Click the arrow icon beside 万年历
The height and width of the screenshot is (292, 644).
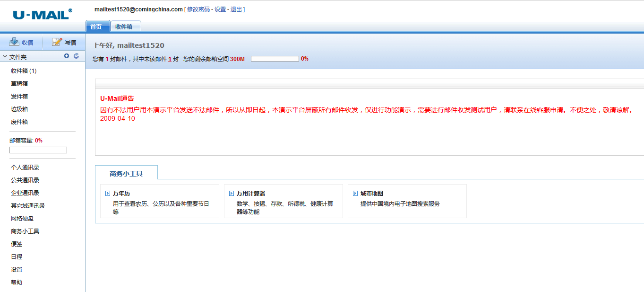108,194
